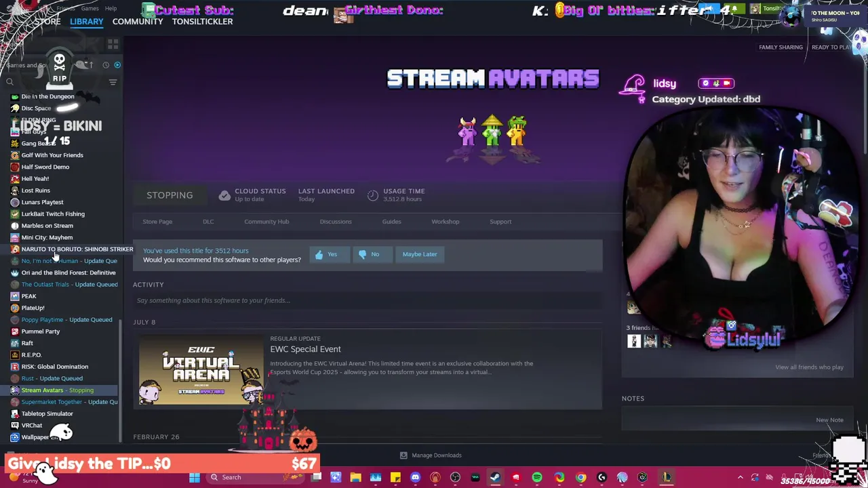Show hidden system tray icons chevron
Viewport: 868px width, 488px height.
[x=740, y=477]
